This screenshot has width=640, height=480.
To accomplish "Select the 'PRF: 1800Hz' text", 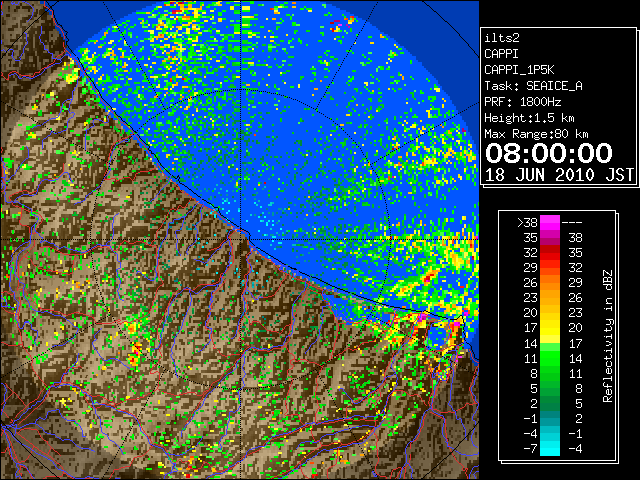I will 522,102.
